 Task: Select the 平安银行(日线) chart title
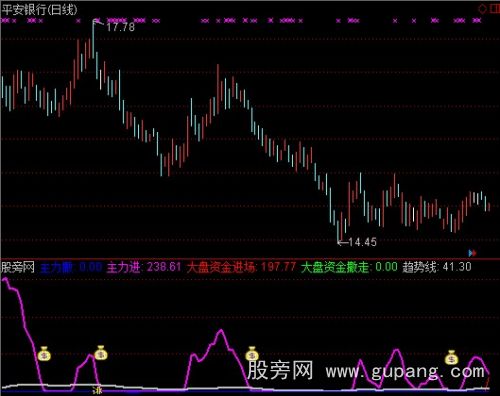click(x=39, y=9)
